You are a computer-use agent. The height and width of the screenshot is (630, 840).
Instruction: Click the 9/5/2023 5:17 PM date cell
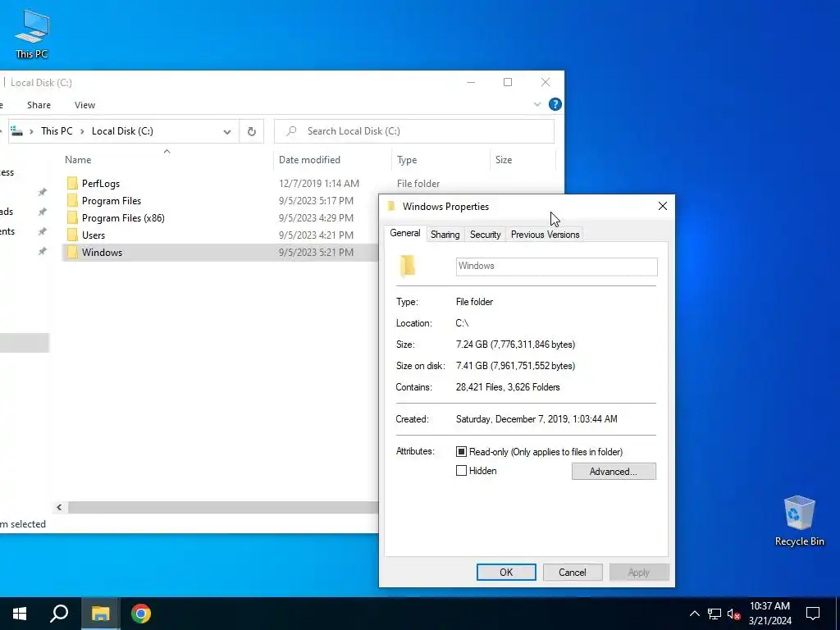pyautogui.click(x=316, y=200)
